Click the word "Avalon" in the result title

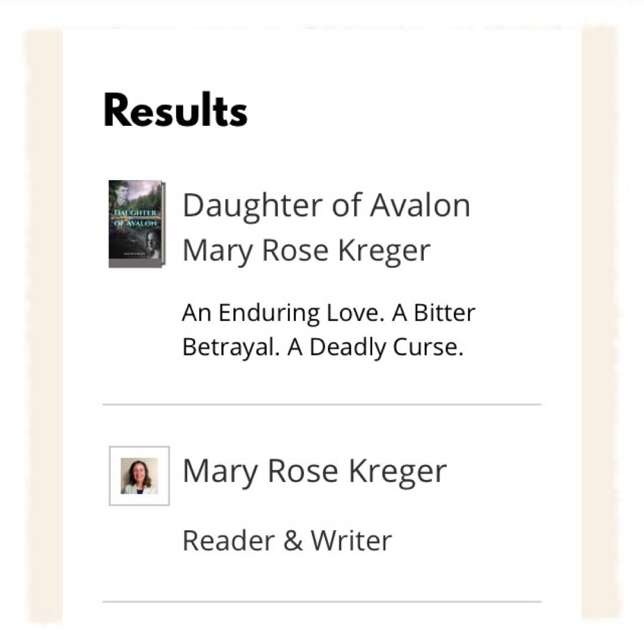(x=420, y=205)
